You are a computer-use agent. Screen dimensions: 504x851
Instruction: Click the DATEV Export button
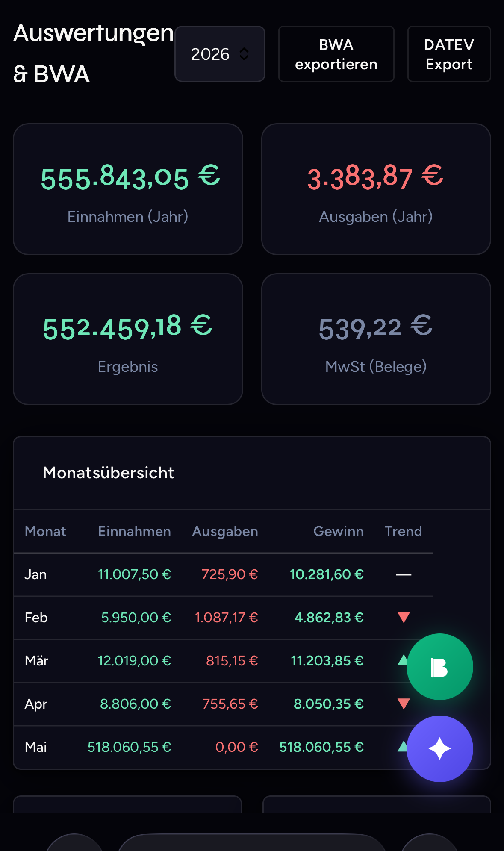point(449,54)
